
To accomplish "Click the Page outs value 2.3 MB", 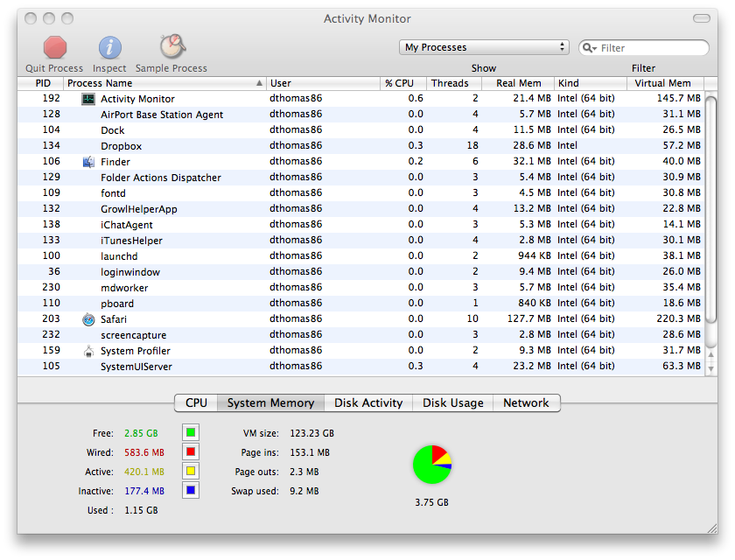I will click(x=304, y=472).
